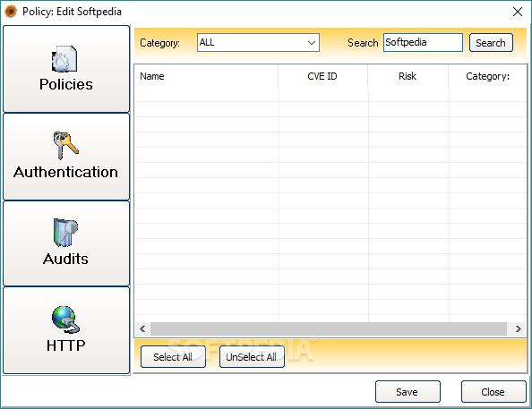Sort by the Name column header

point(207,76)
